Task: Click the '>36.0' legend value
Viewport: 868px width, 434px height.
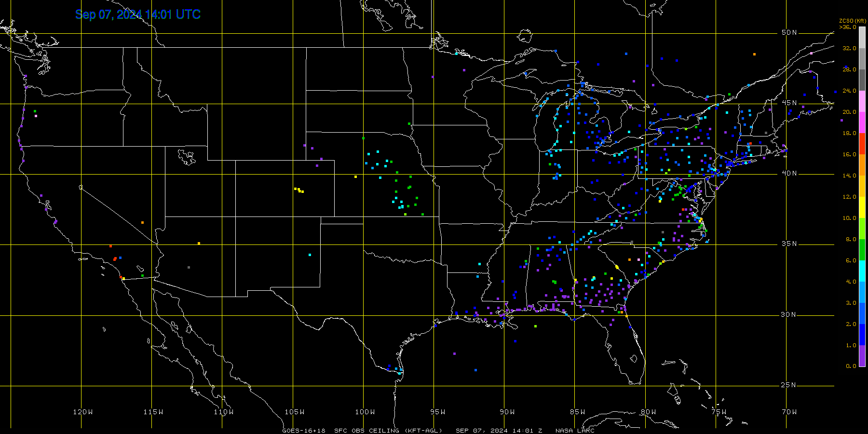Action: [x=848, y=27]
